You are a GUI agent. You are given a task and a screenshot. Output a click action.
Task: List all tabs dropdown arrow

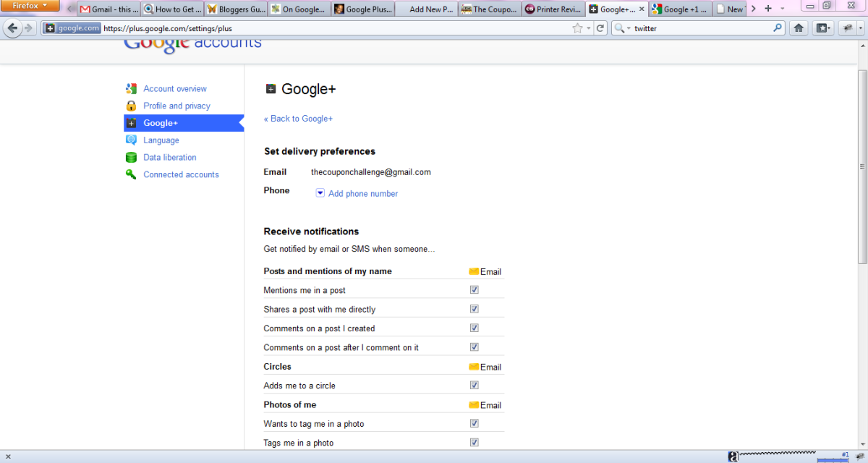tap(783, 9)
